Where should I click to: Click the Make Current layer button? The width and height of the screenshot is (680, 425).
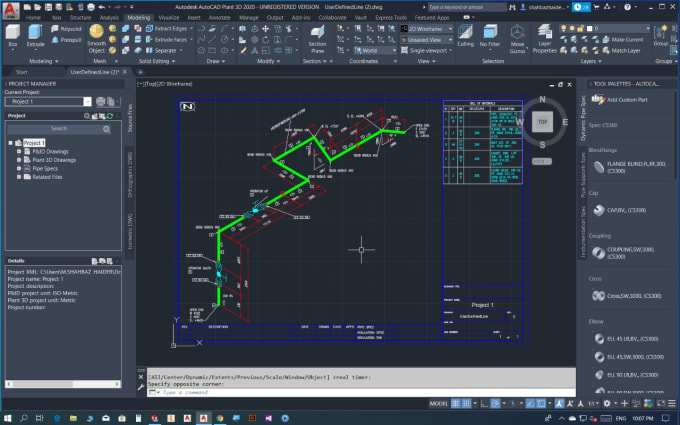(x=622, y=39)
